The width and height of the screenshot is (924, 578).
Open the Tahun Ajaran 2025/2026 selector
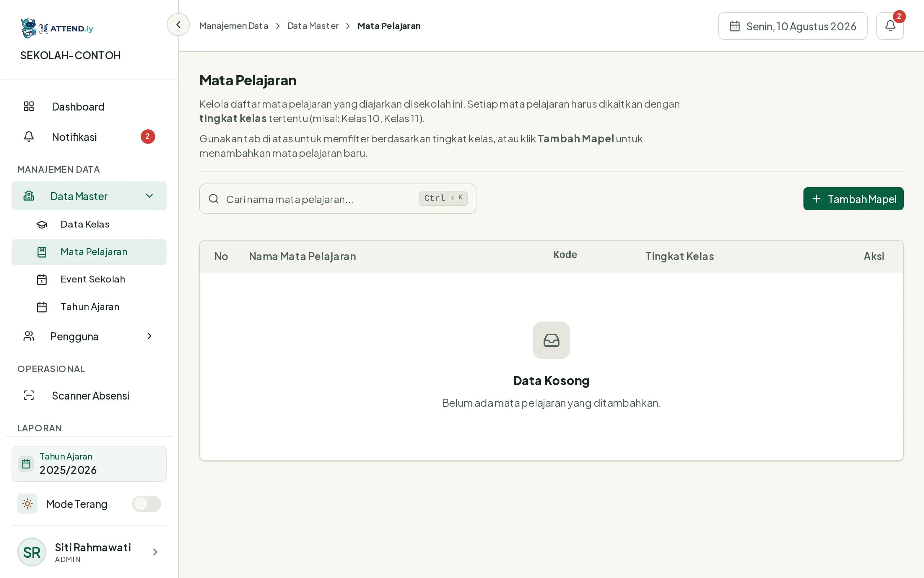(89, 464)
